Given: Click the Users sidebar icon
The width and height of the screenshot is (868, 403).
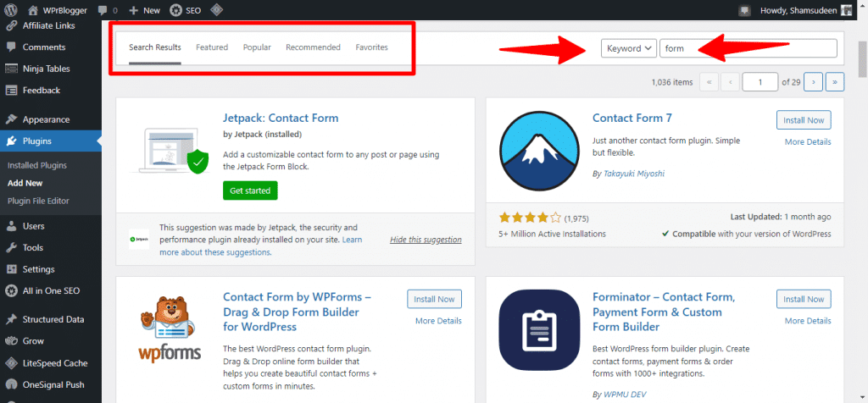Looking at the screenshot, I should [10, 226].
